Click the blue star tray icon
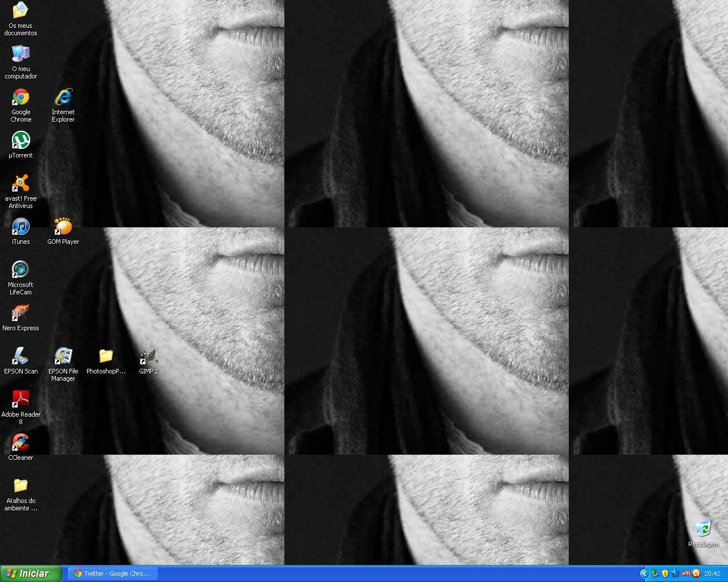The image size is (728, 582). (675, 573)
